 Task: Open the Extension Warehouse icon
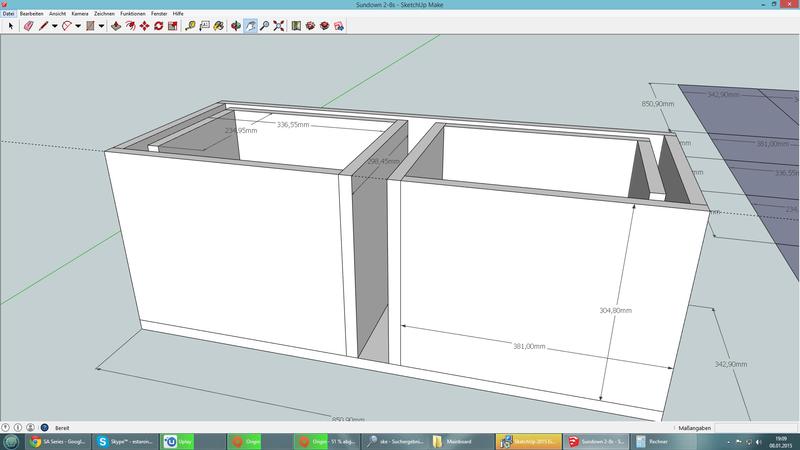pyautogui.click(x=324, y=26)
